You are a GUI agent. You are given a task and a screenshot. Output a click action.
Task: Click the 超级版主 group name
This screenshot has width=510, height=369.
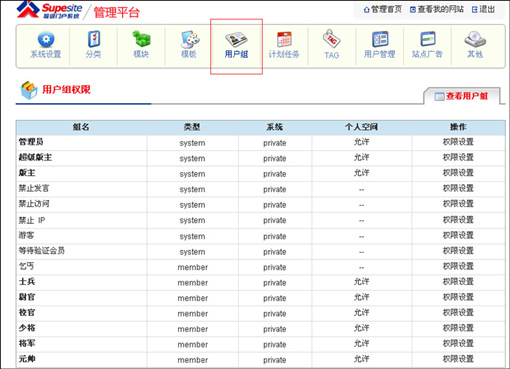click(x=35, y=157)
